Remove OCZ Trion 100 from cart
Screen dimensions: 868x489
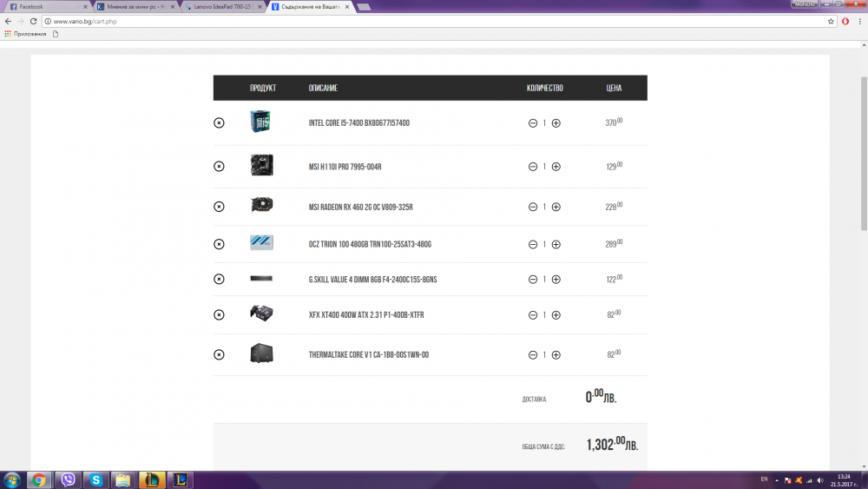point(220,244)
